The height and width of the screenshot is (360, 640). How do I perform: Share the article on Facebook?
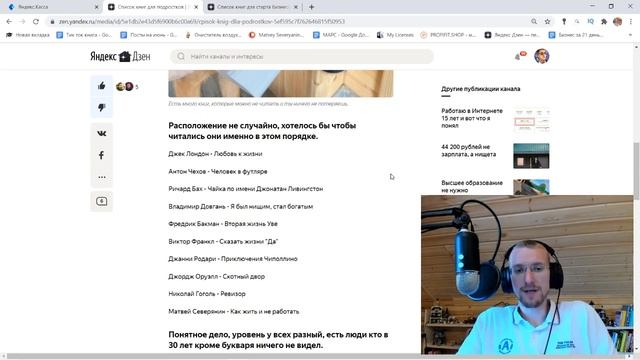point(102,155)
